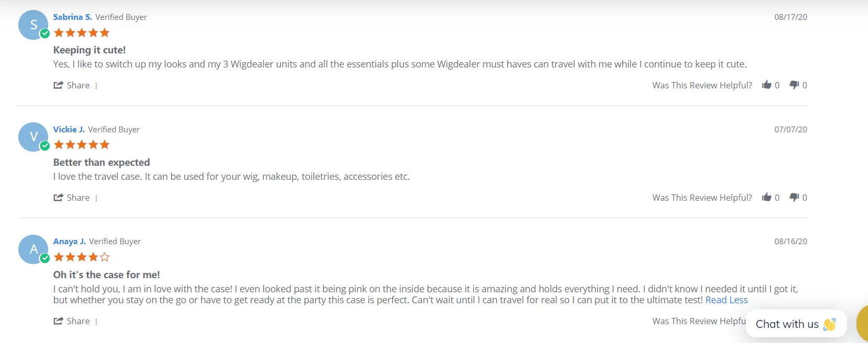Click the five-star rating on Sabrina's review
The width and height of the screenshot is (868, 343).
82,33
